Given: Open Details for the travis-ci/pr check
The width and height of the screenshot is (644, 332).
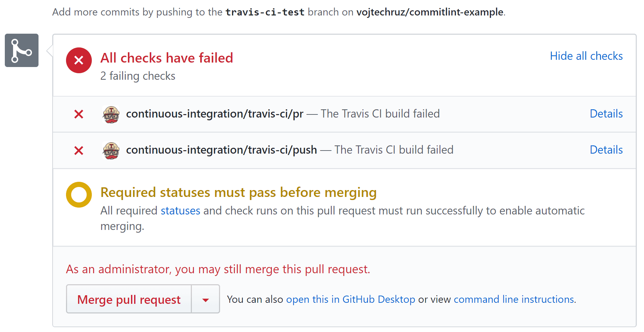Looking at the screenshot, I should pyautogui.click(x=606, y=114).
